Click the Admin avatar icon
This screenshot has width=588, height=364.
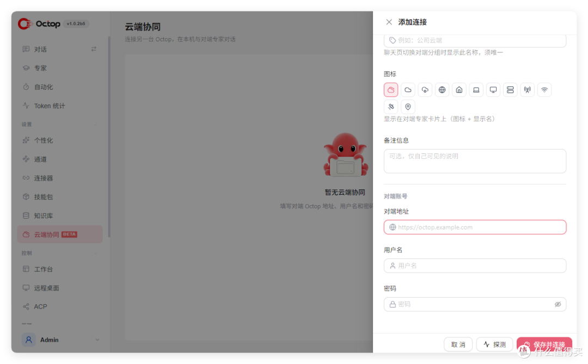coord(28,340)
